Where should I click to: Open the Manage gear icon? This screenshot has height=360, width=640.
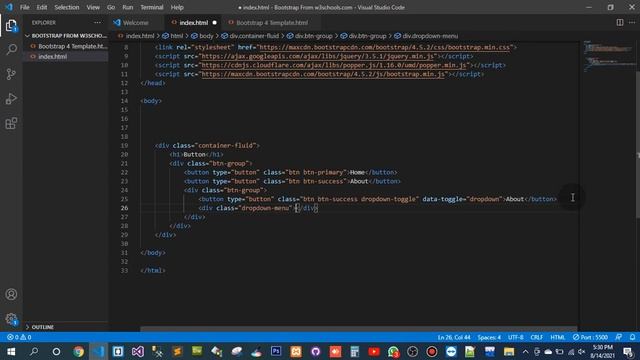coord(11,319)
